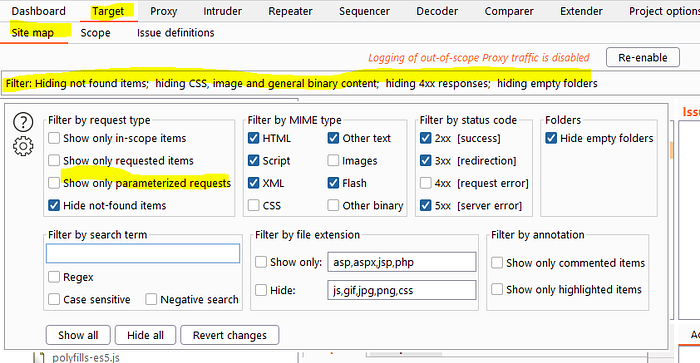Open the Dashboard tab
This screenshot has width=700, height=363.
click(38, 11)
